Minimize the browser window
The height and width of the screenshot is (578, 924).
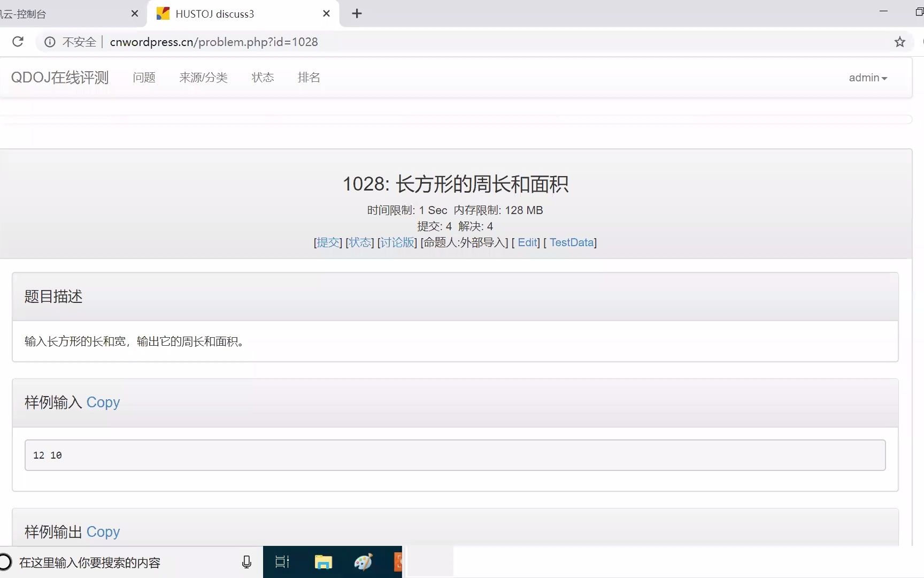click(x=883, y=12)
